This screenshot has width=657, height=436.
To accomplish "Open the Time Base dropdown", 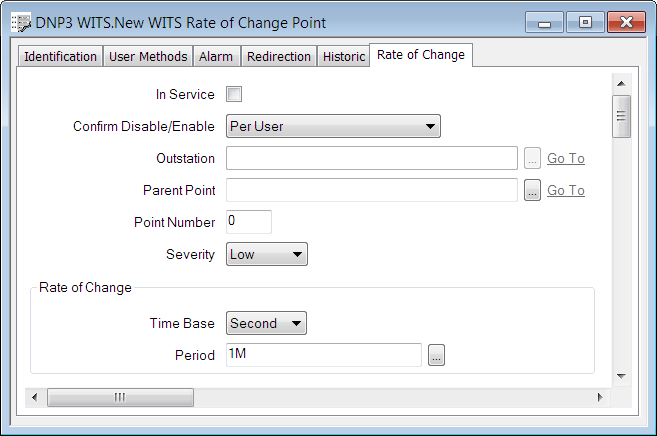I will pos(266,323).
